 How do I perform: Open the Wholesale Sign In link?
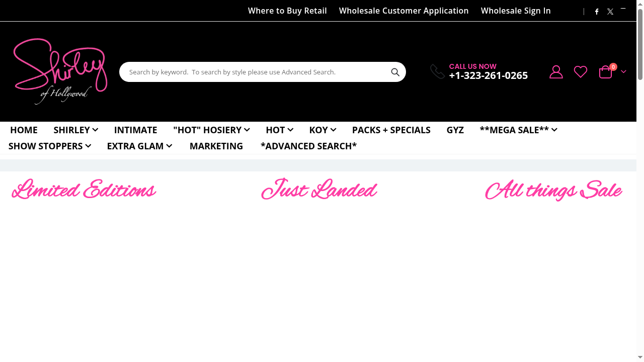(516, 11)
